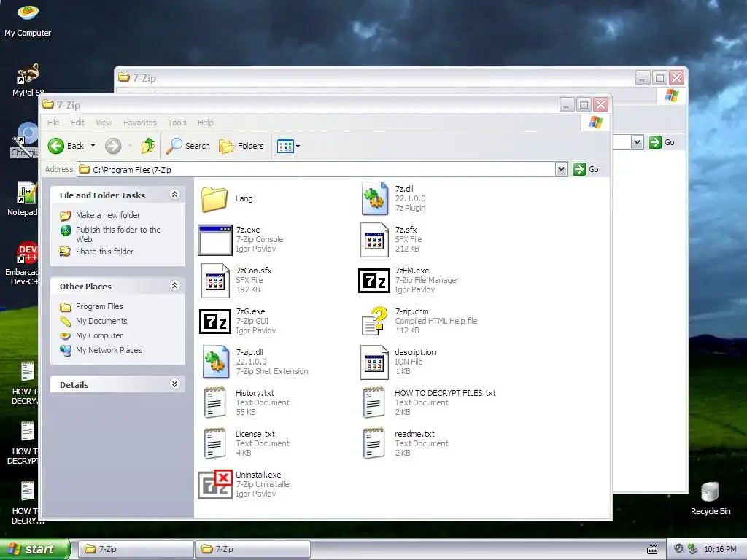Select the 7zG.exe GUI icon
This screenshot has width=747, height=560.
pyautogui.click(x=215, y=322)
